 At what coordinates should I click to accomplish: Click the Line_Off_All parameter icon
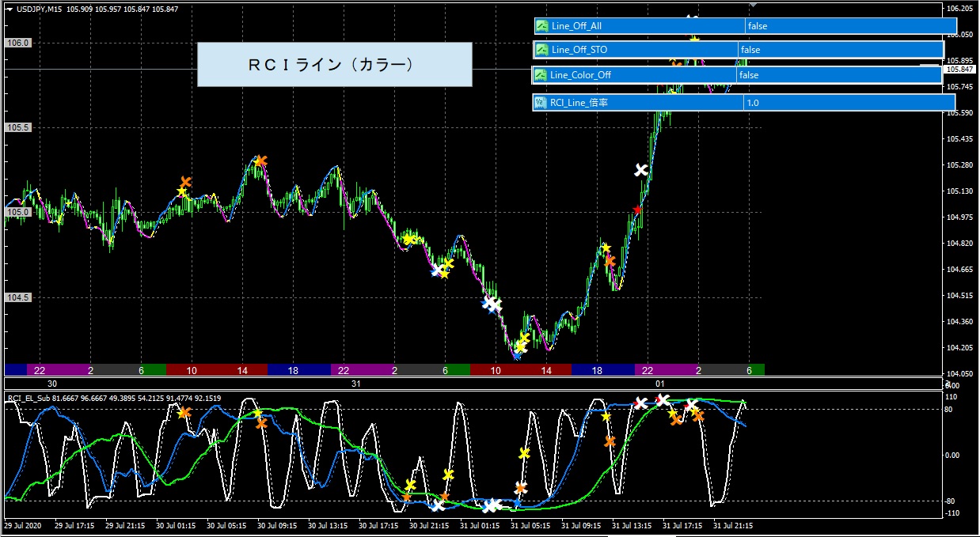(x=542, y=25)
